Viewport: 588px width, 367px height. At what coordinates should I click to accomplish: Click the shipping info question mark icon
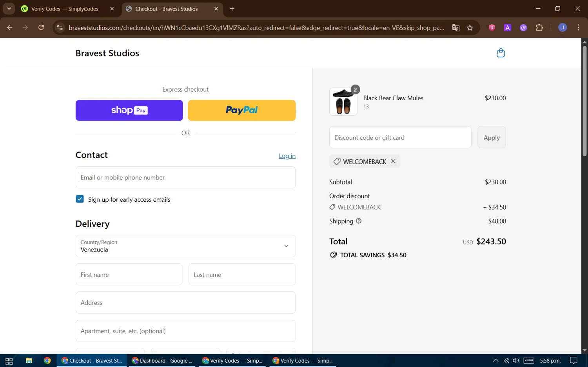[359, 221]
